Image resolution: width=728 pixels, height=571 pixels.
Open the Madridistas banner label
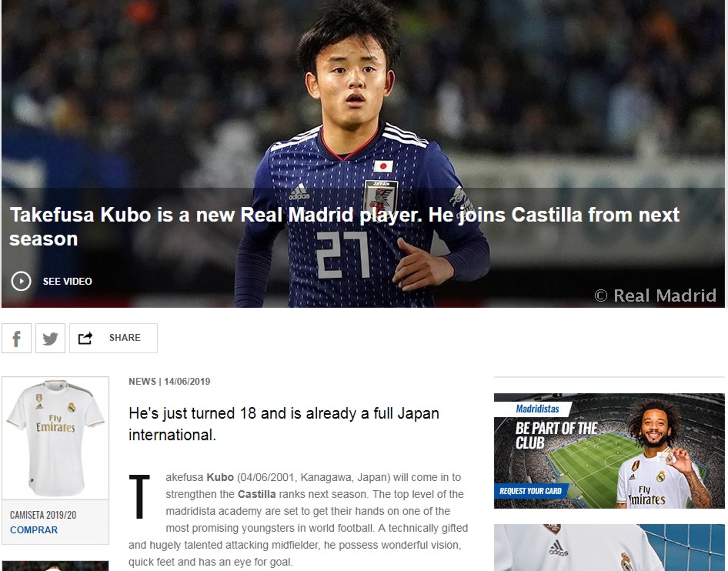pyautogui.click(x=537, y=409)
